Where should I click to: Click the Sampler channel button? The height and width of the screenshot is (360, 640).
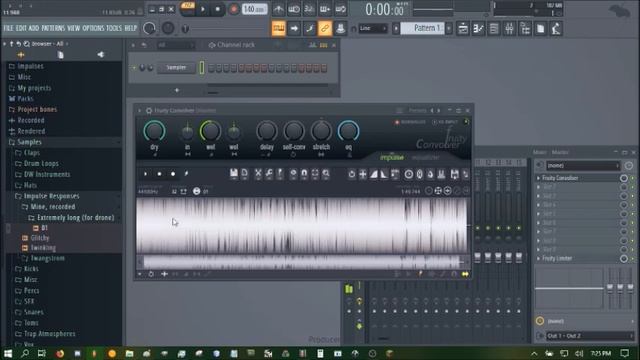point(176,68)
